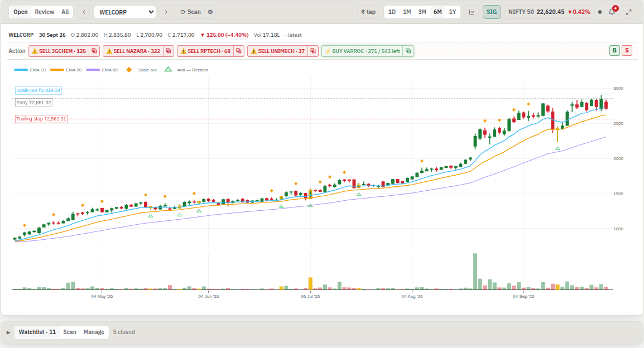Open Watchlist · 11 tab

37,332
